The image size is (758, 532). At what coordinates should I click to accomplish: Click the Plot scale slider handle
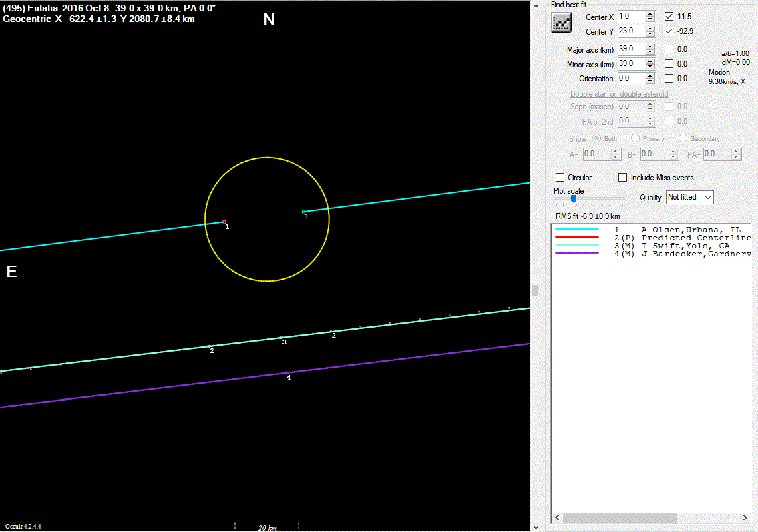573,199
